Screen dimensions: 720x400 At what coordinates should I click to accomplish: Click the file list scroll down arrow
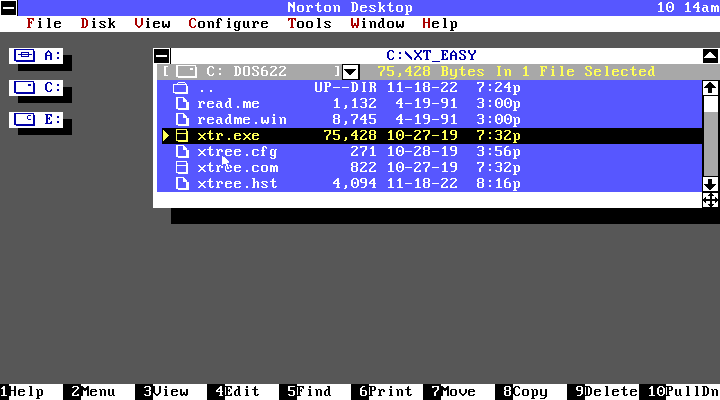coord(710,184)
